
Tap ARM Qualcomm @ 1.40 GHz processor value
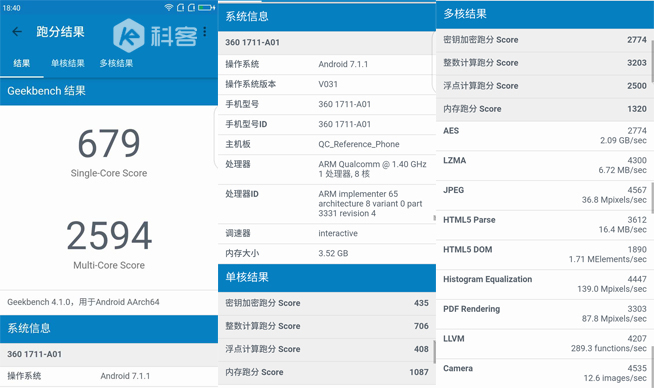(372, 164)
